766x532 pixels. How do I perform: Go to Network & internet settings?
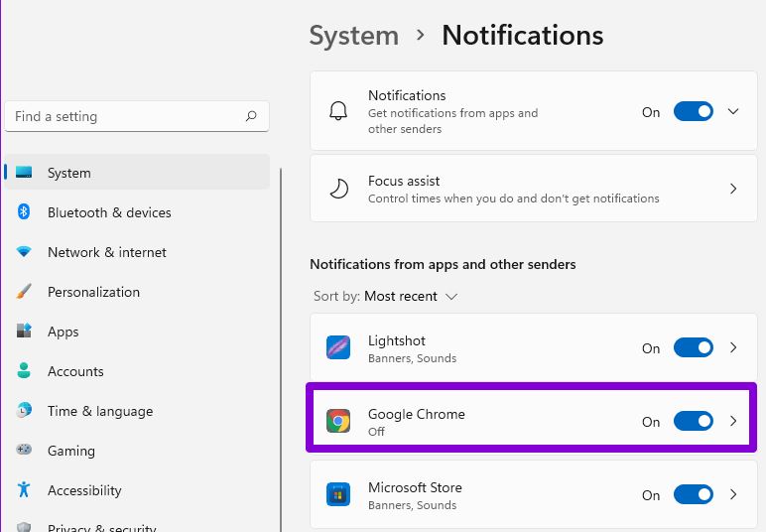click(x=137, y=251)
